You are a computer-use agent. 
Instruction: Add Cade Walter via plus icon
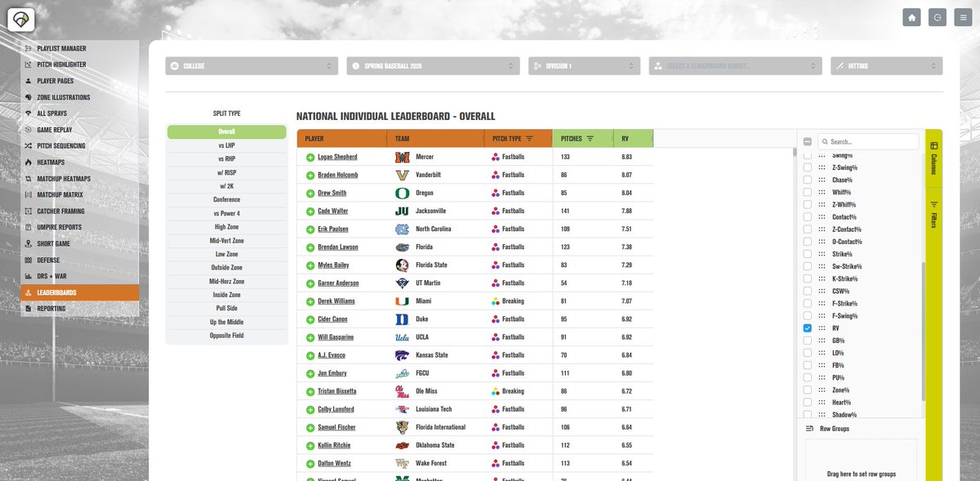310,211
